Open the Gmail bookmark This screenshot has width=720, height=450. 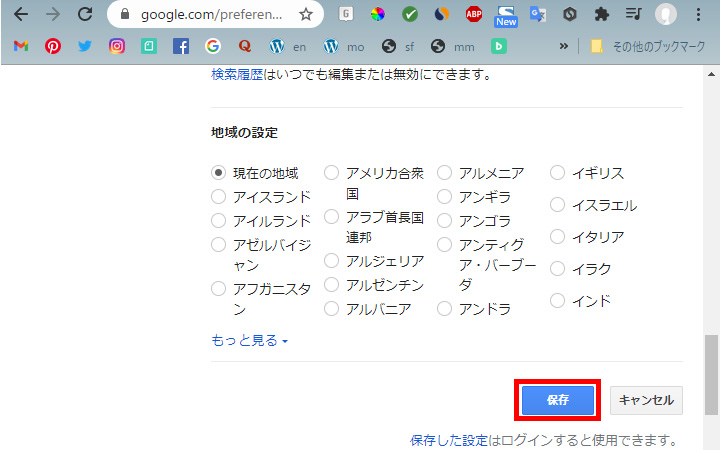[21, 46]
